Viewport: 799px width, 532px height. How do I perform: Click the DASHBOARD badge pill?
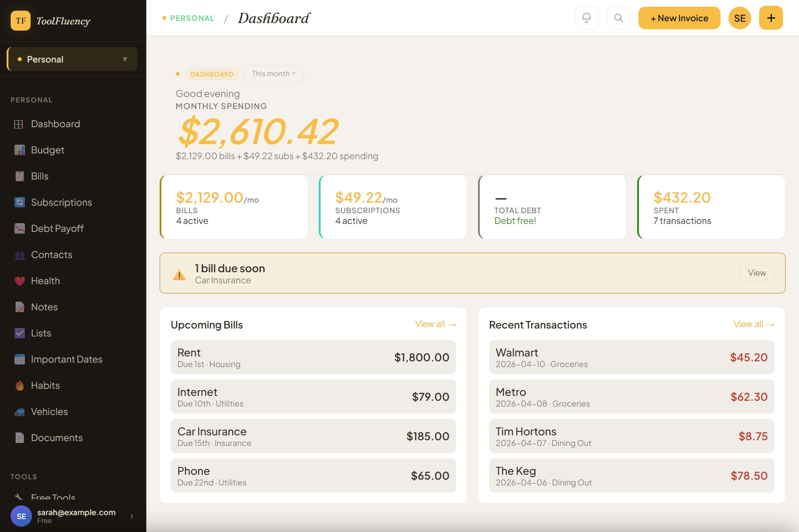pos(212,74)
